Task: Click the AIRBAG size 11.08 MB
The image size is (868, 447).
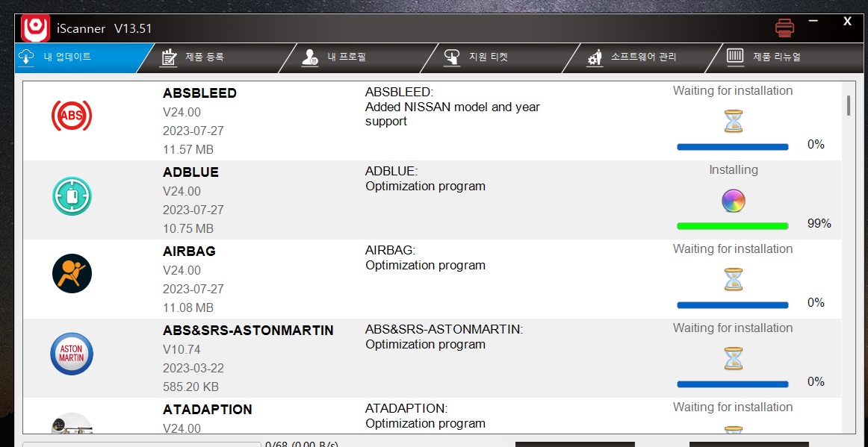Action: click(x=188, y=308)
